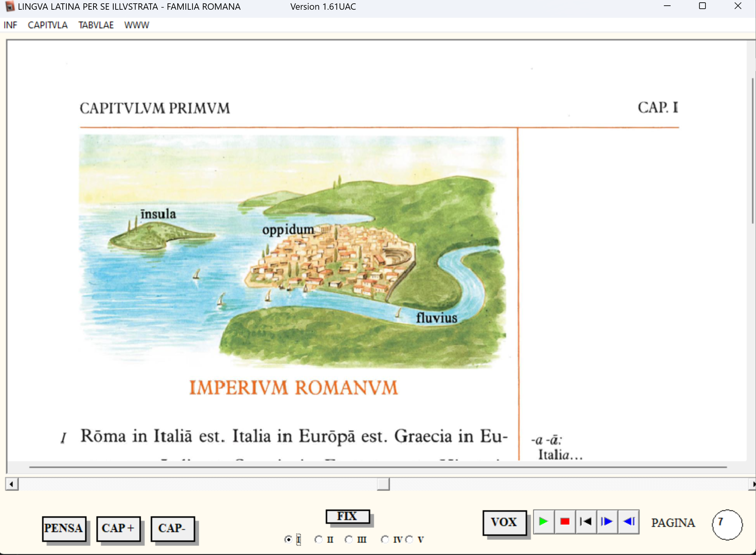Select radio button II
756x555 pixels.
(x=318, y=540)
